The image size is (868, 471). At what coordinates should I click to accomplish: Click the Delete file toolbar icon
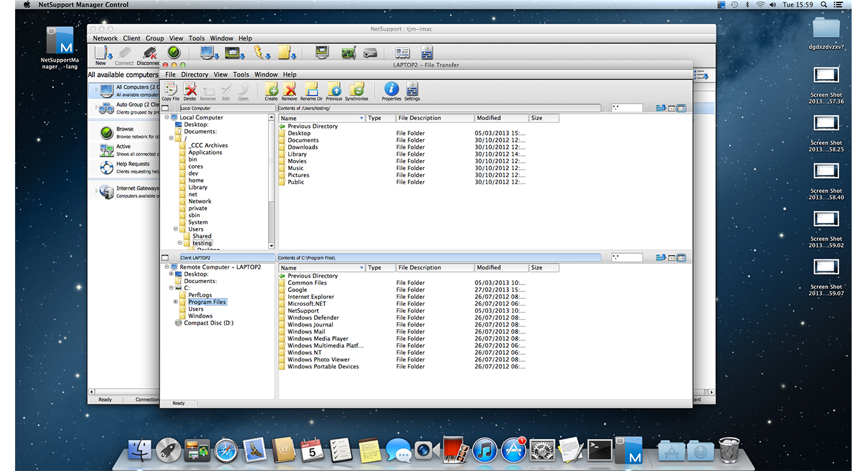point(189,90)
